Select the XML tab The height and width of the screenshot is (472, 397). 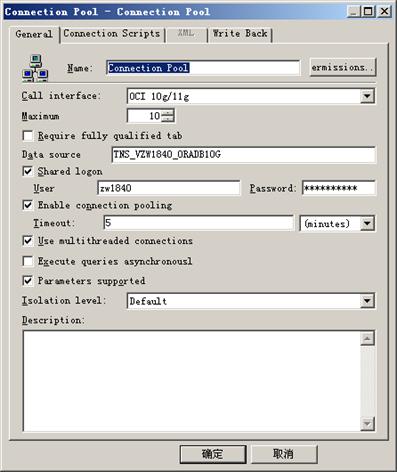186,34
